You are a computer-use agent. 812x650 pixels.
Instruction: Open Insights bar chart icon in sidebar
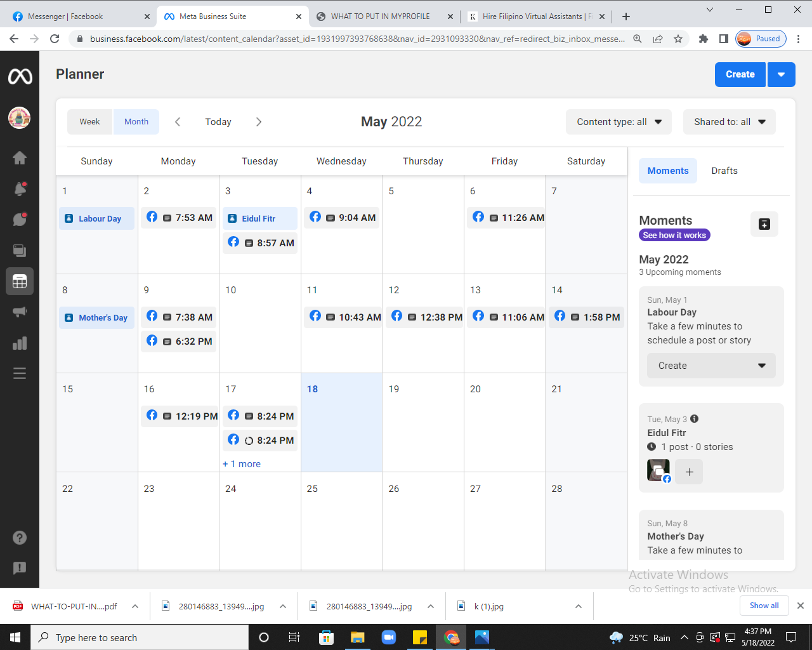click(20, 343)
